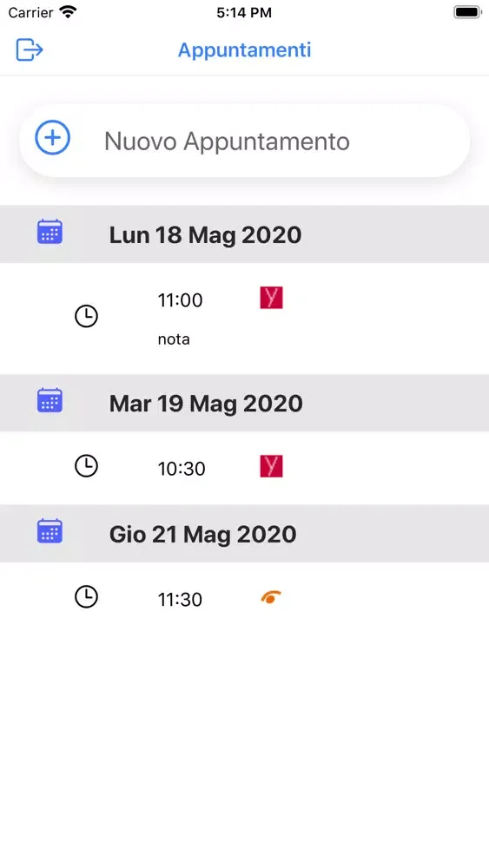
Task: Select orange logo on 11:30 appointment
Action: pos(271,597)
